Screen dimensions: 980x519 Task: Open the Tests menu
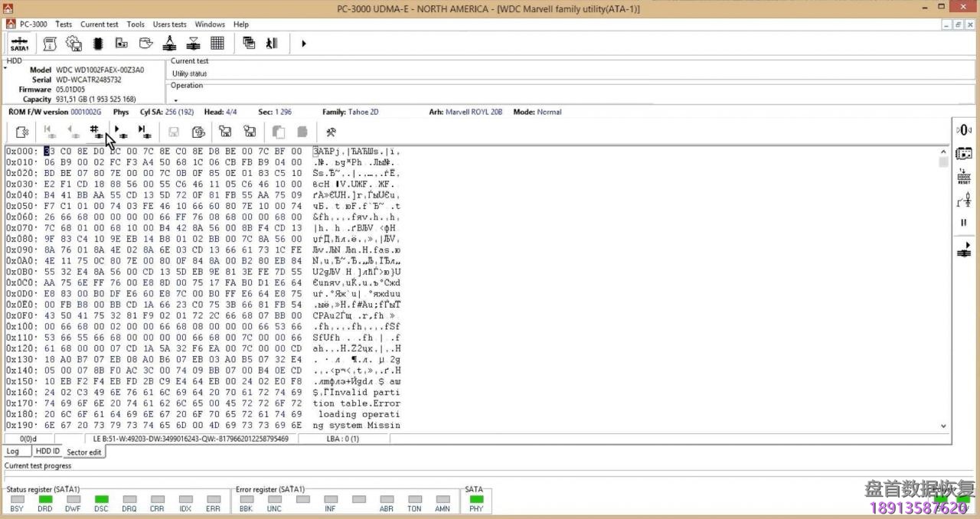[x=64, y=24]
